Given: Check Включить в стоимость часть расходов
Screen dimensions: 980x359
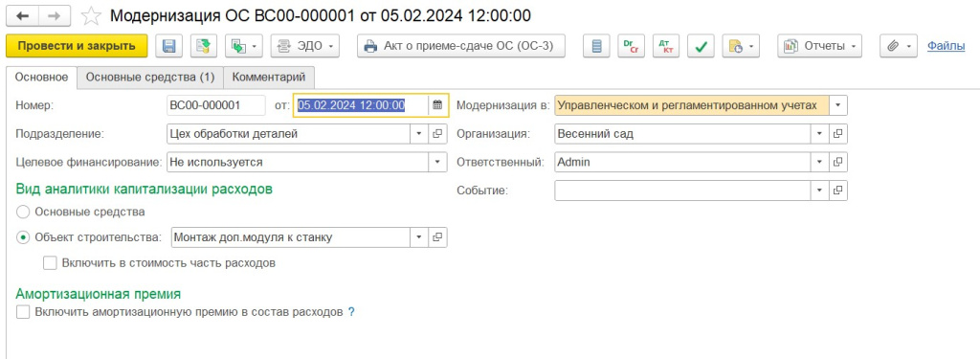Looking at the screenshot, I should coord(50,263).
